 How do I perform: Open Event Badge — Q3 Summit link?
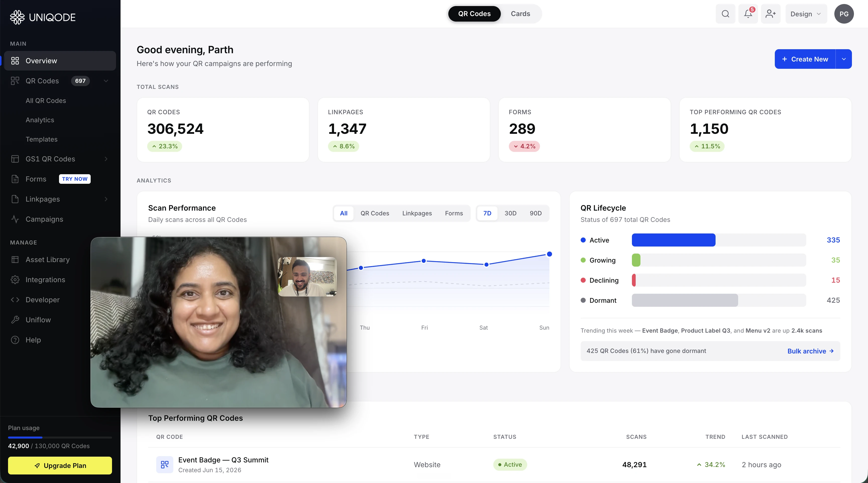(223, 460)
